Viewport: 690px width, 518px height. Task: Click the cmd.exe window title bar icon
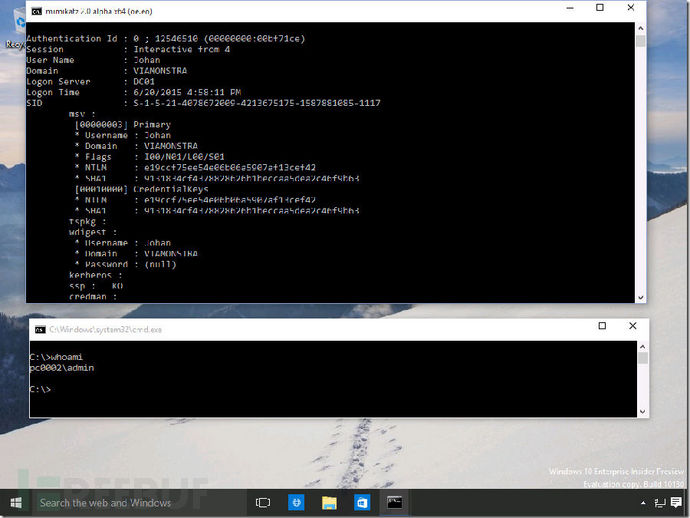pos(40,330)
